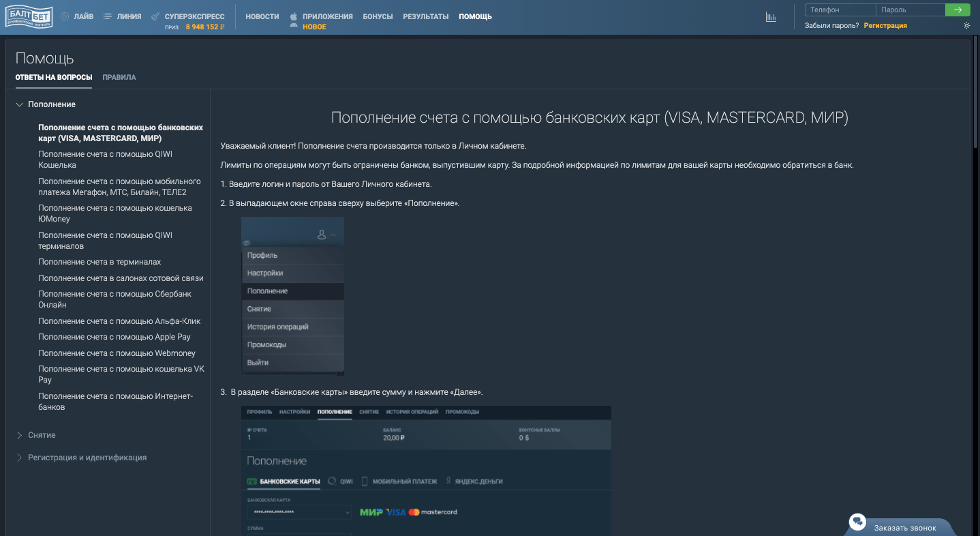Screen dimensions: 980x536
Task: Open mobile payment Мегафон, МТС topic
Action: (120, 187)
